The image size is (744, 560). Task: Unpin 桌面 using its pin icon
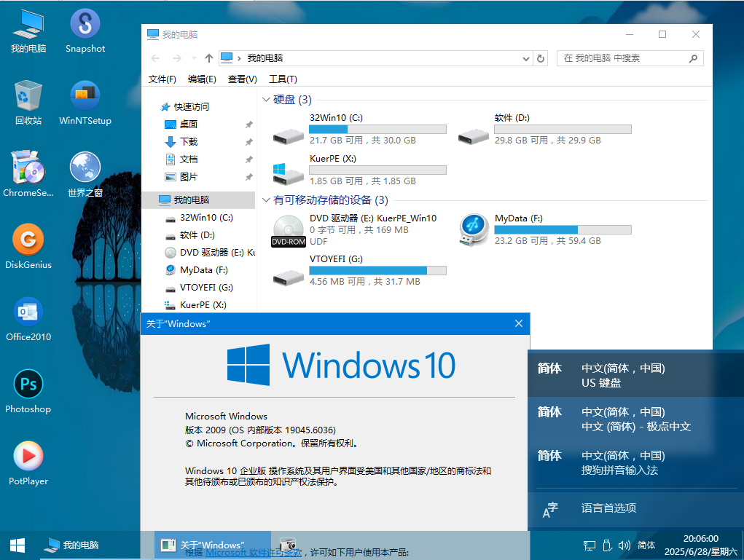248,125
